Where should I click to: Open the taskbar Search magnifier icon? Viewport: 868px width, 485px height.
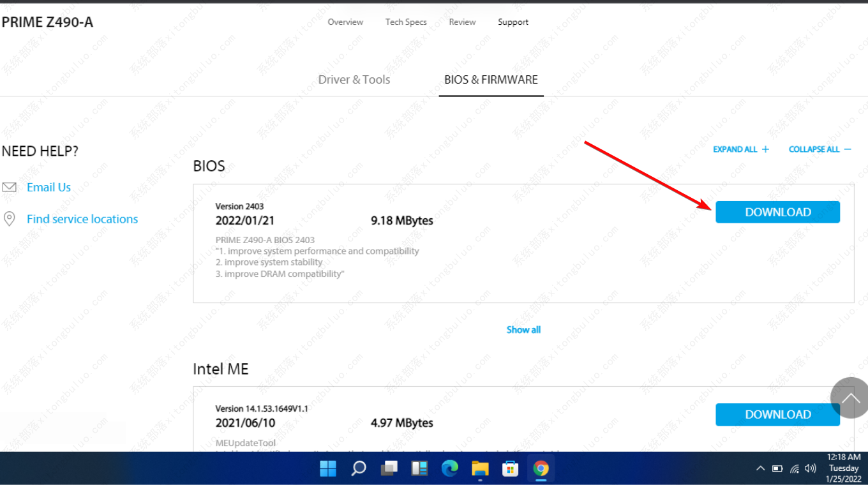click(x=359, y=468)
